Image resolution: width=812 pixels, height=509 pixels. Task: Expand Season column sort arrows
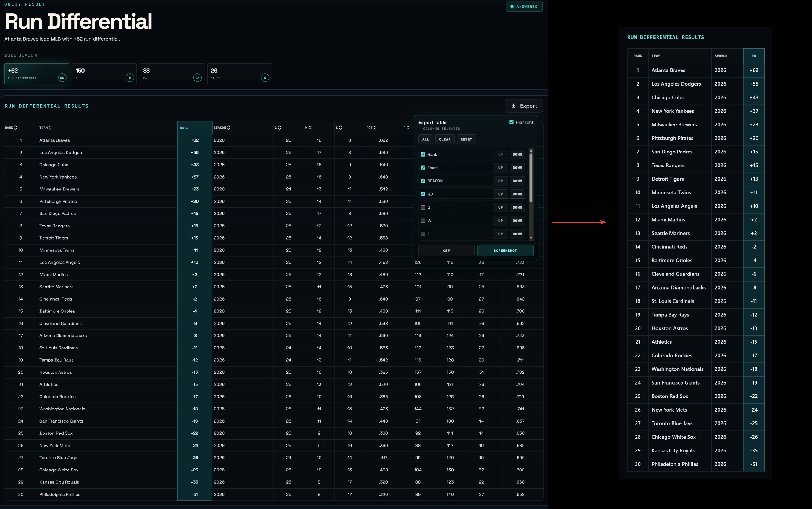click(x=229, y=128)
